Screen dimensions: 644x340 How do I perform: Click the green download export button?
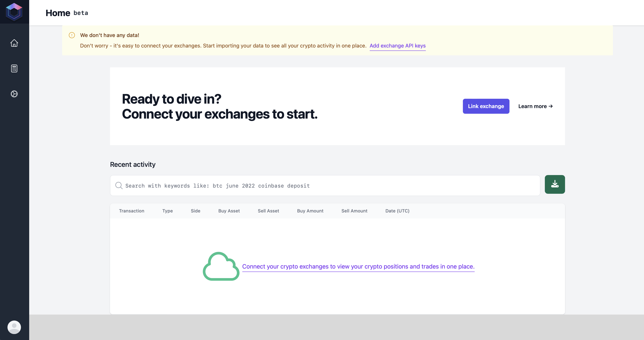(x=555, y=184)
